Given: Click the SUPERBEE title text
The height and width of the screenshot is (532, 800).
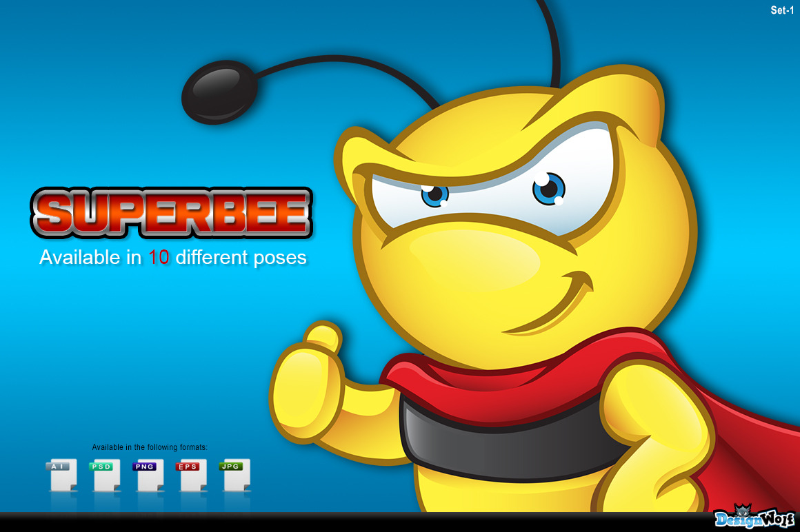Looking at the screenshot, I should [171, 213].
